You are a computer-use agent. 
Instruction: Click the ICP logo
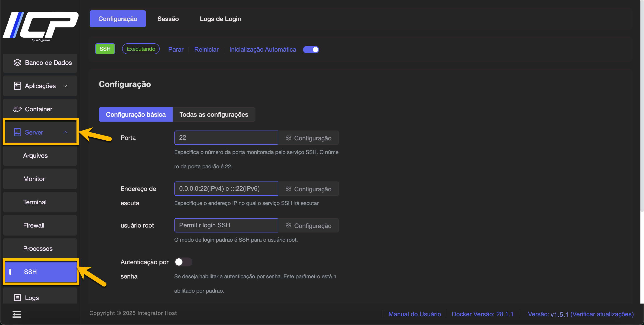(x=41, y=26)
